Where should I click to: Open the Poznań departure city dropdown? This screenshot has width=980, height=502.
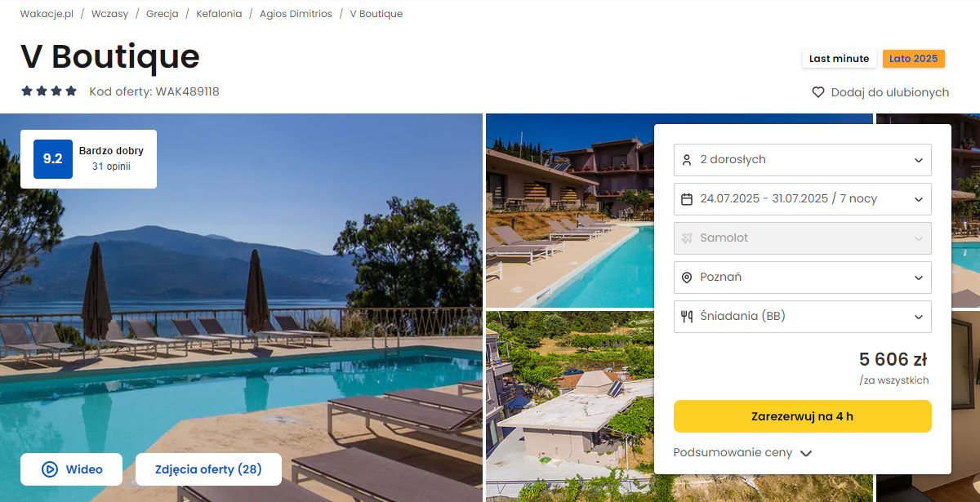pyautogui.click(x=803, y=278)
